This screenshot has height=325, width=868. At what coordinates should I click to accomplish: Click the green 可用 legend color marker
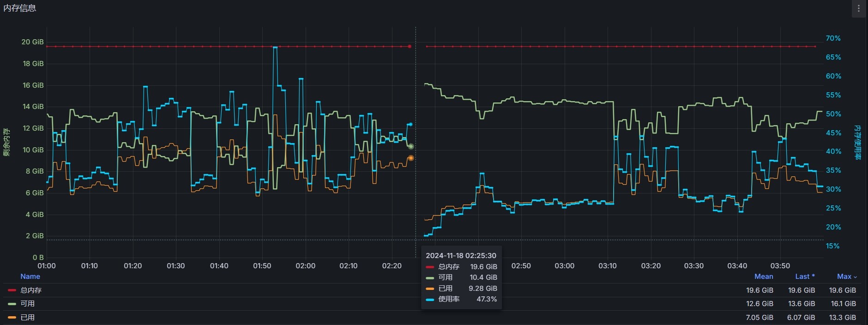[12, 304]
